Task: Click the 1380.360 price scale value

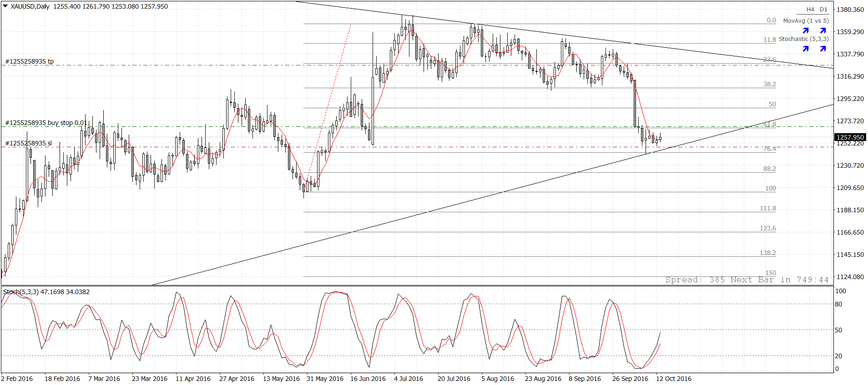Action: coord(850,10)
